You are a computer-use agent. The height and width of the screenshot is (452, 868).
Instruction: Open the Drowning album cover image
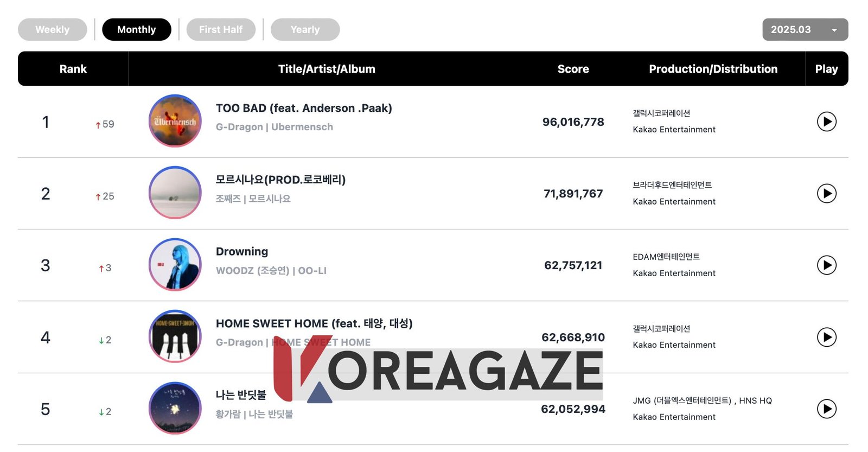(x=175, y=265)
